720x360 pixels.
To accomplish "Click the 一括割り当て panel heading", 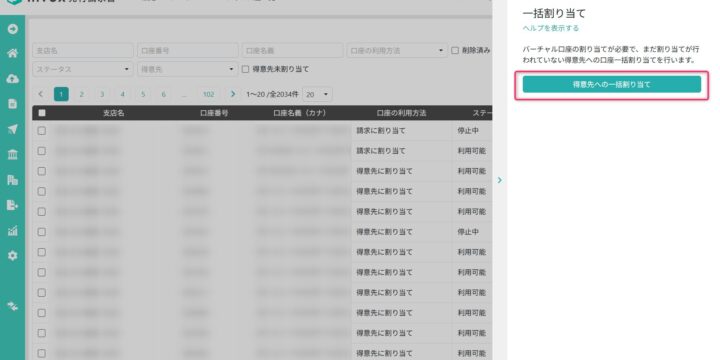I will tap(554, 13).
